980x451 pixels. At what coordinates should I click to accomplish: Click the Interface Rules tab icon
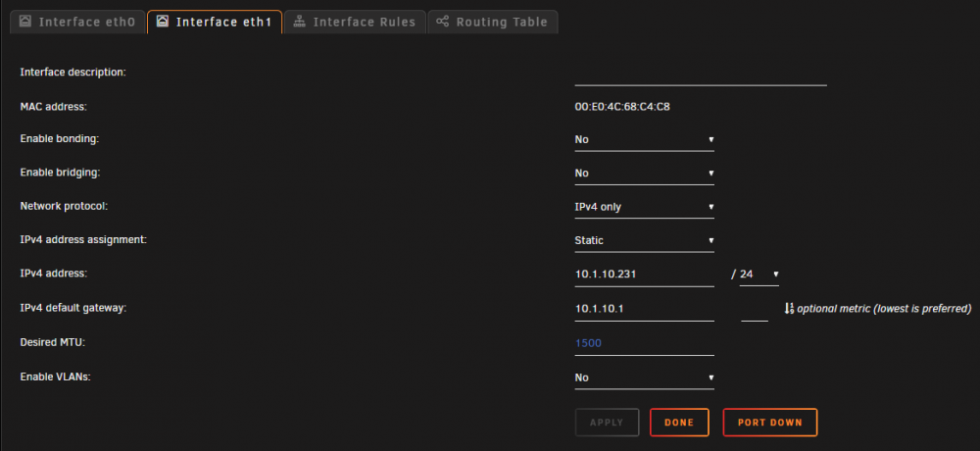tap(299, 22)
